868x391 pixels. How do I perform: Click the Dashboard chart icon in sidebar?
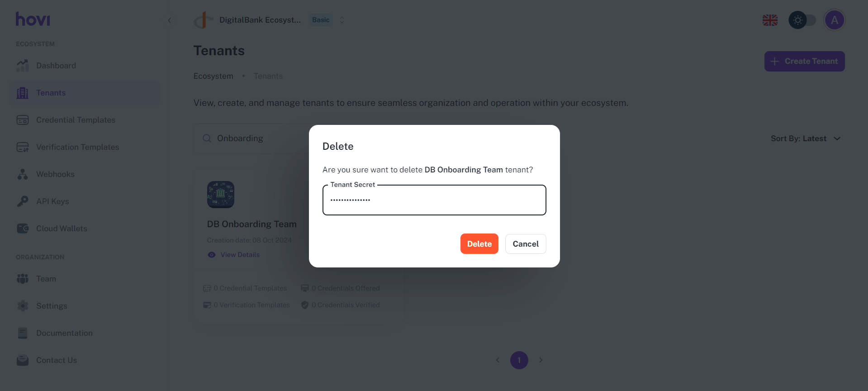(x=23, y=66)
